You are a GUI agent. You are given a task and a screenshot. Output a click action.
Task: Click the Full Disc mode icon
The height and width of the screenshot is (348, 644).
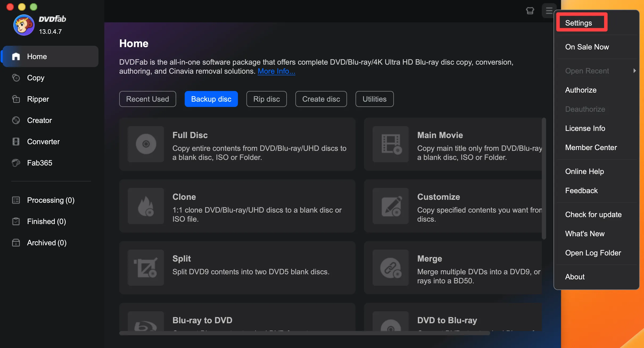tap(146, 144)
